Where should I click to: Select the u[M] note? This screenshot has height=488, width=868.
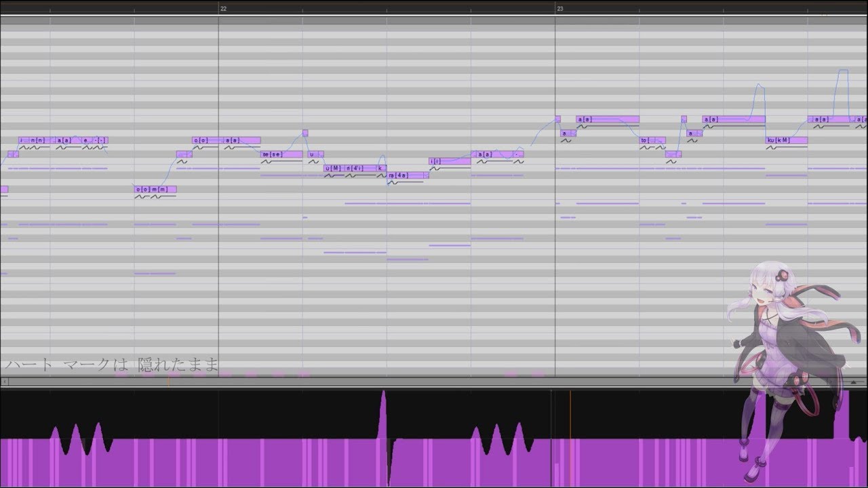click(x=334, y=168)
